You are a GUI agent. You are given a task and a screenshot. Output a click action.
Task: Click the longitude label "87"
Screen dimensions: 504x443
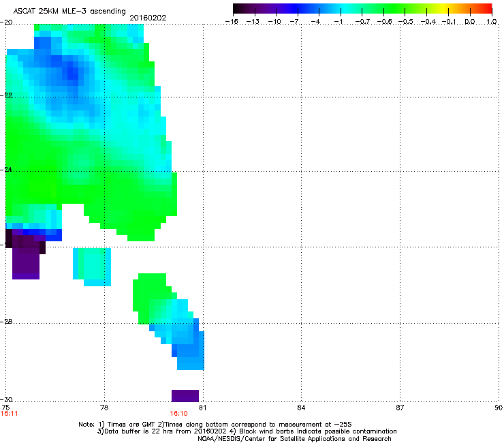400,408
